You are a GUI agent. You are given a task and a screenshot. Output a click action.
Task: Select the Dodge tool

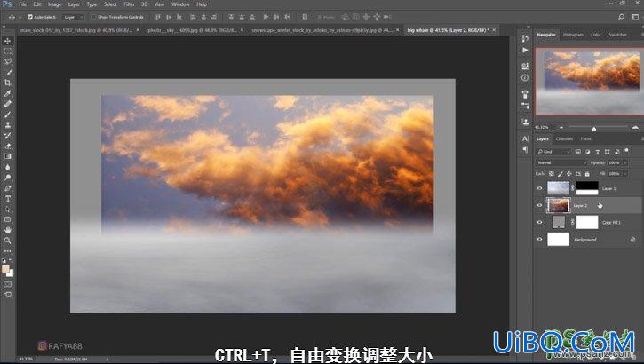tap(8, 178)
